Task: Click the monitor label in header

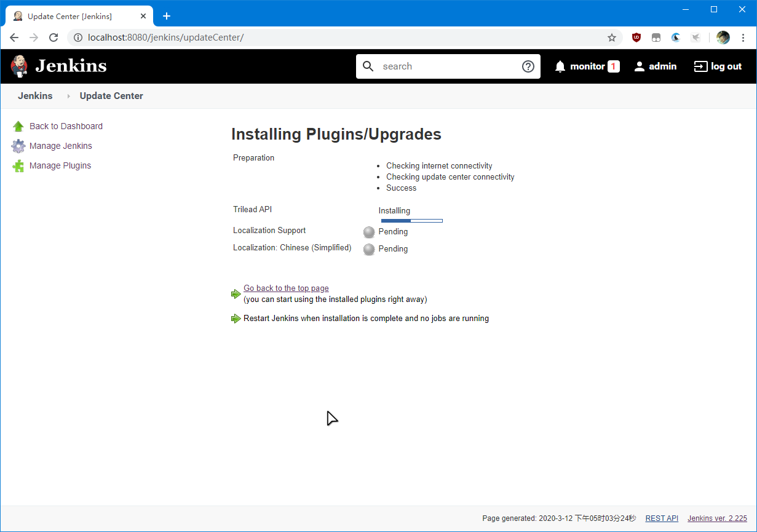Action: pos(587,66)
